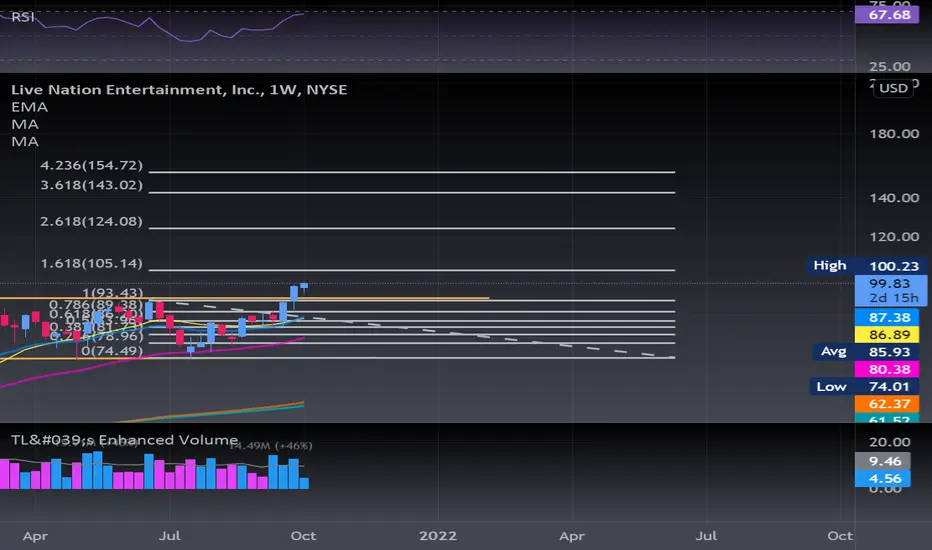Image resolution: width=932 pixels, height=550 pixels.
Task: Click the 1.618(105.14) Fibonacci label
Action: point(92,263)
